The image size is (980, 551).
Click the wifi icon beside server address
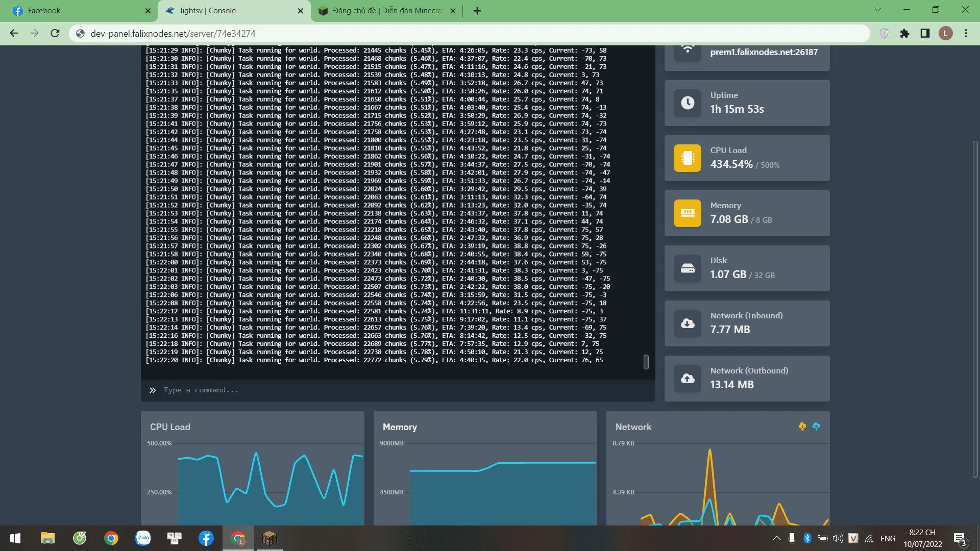point(688,50)
